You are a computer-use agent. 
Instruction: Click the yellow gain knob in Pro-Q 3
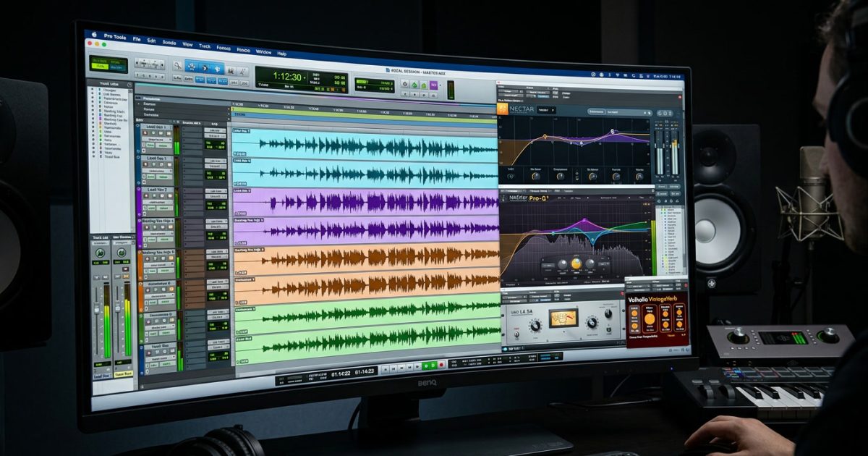[x=576, y=263]
